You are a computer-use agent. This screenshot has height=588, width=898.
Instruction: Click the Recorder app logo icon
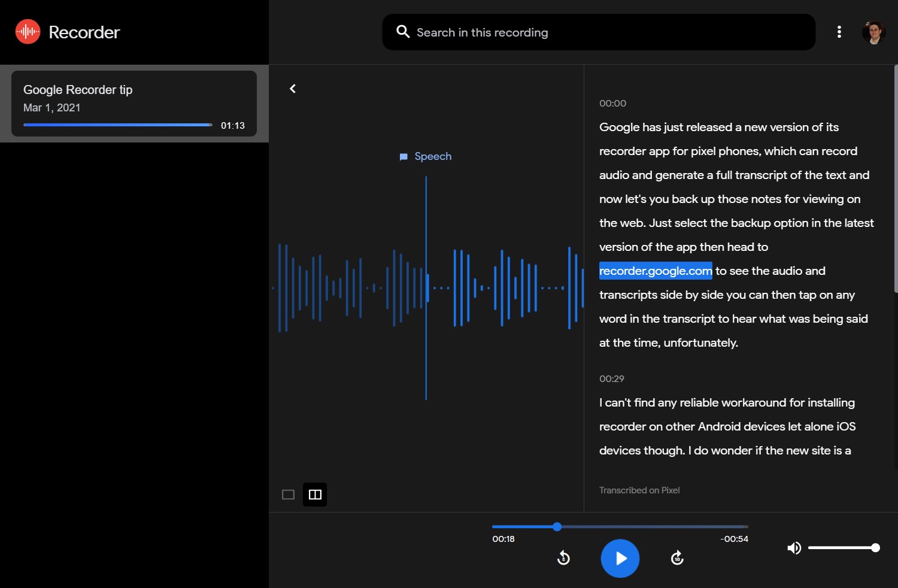pyautogui.click(x=28, y=32)
